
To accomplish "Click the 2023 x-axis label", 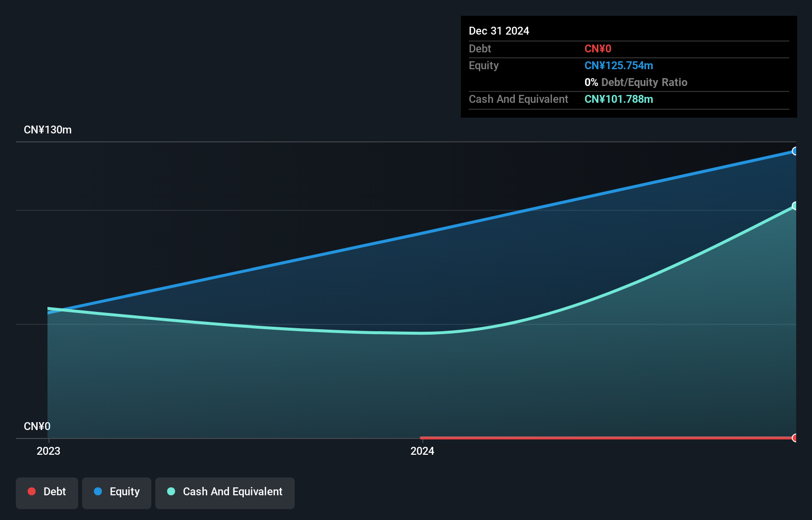I will point(48,451).
